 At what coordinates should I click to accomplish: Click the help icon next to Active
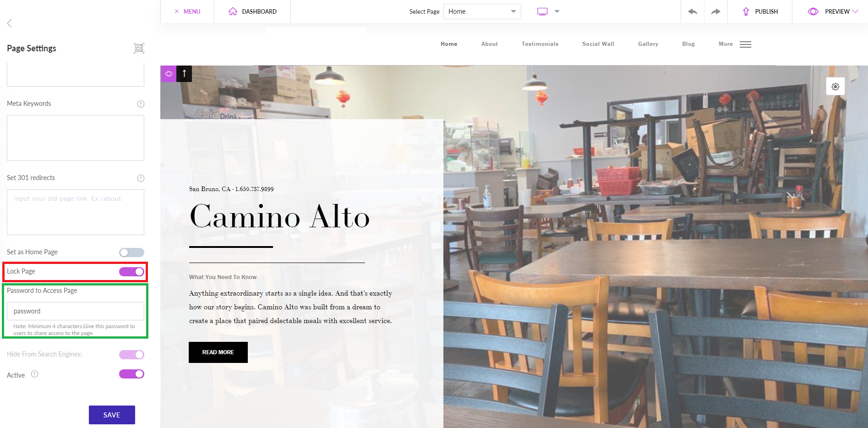tap(35, 374)
